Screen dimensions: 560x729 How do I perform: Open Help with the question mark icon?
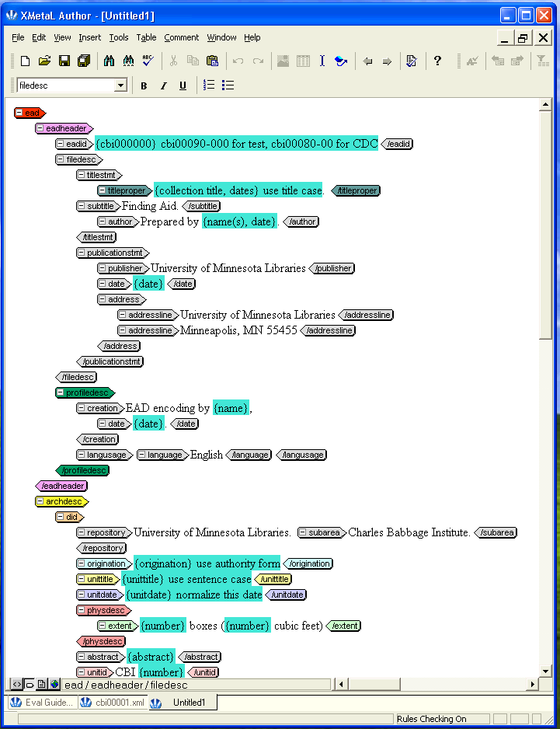(438, 61)
